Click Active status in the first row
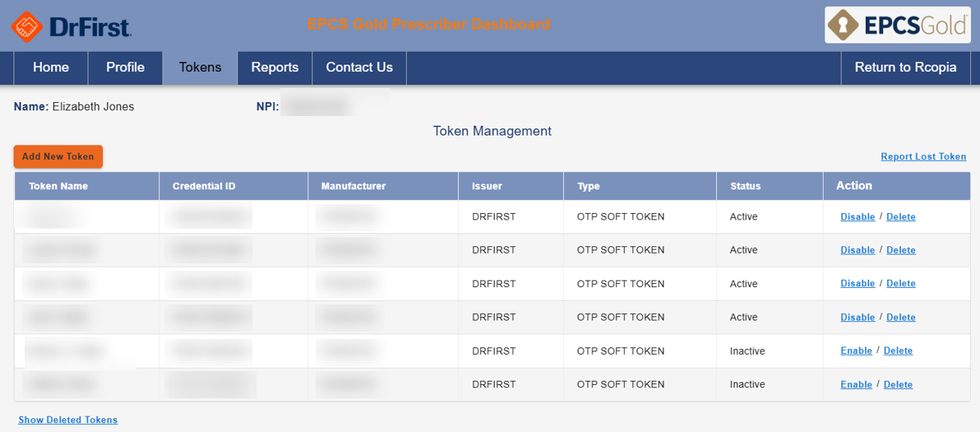Viewport: 980px width, 432px height. click(x=744, y=217)
